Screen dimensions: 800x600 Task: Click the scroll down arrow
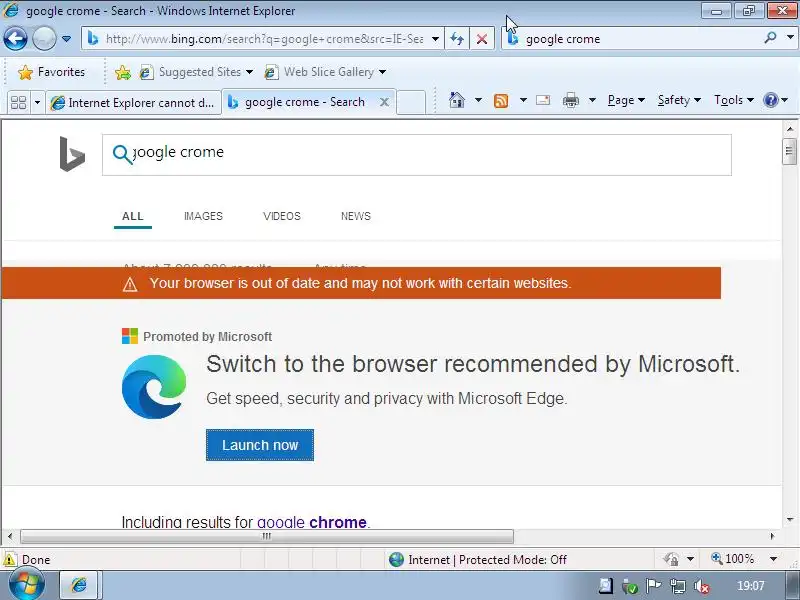(790, 520)
